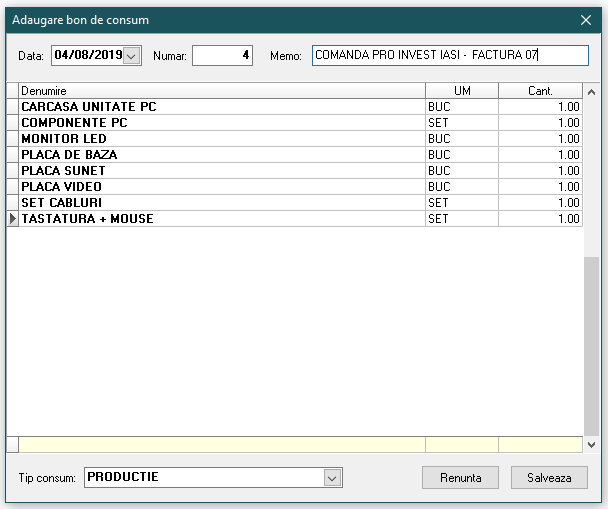Viewport: 608px width, 509px height.
Task: Click the Denumire column header
Action: pyautogui.click(x=222, y=91)
